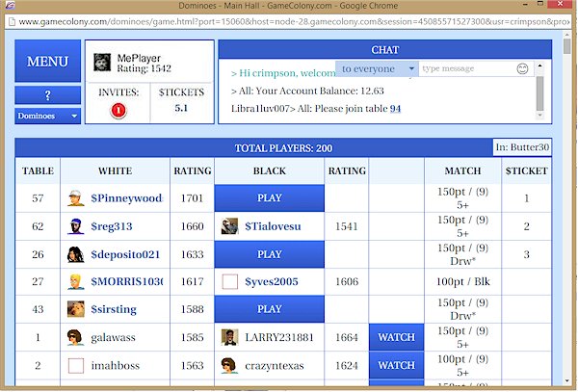This screenshot has height=392, width=578.
Task: Click $reg313's avatar icon
Action: point(76,226)
